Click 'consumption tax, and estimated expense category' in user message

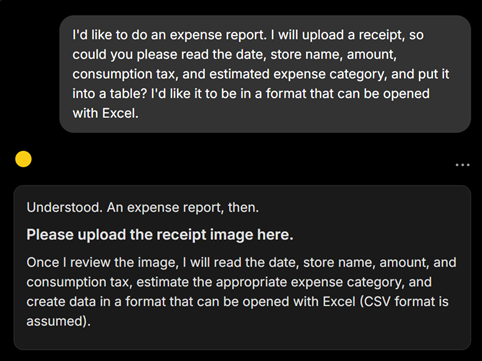(230, 74)
